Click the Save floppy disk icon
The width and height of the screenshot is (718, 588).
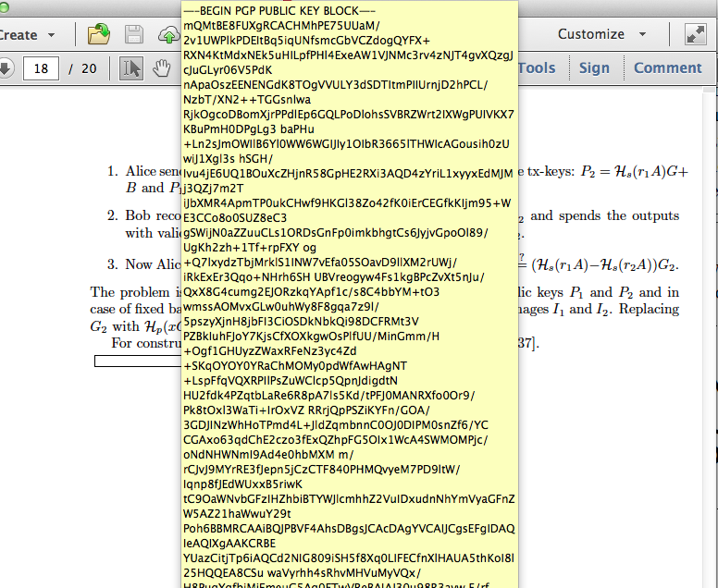pos(134,34)
